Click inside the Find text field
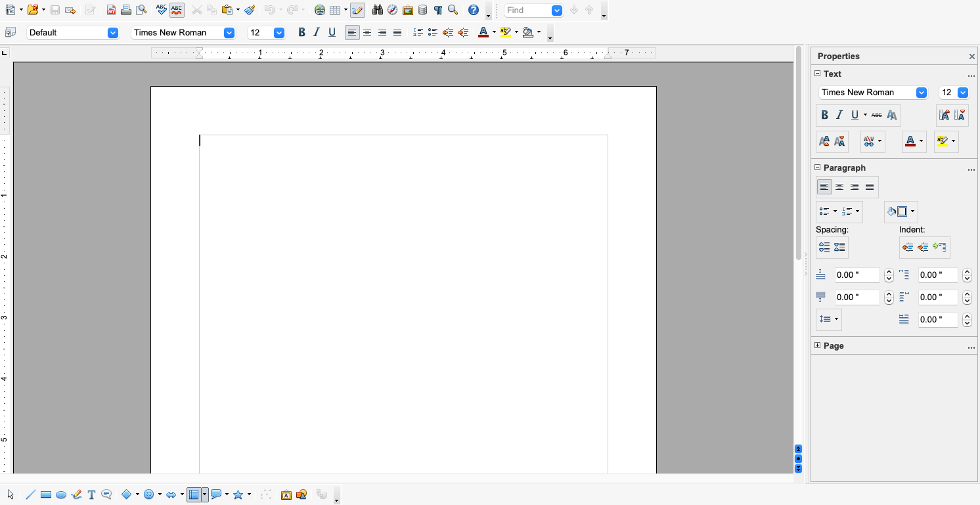 click(528, 11)
